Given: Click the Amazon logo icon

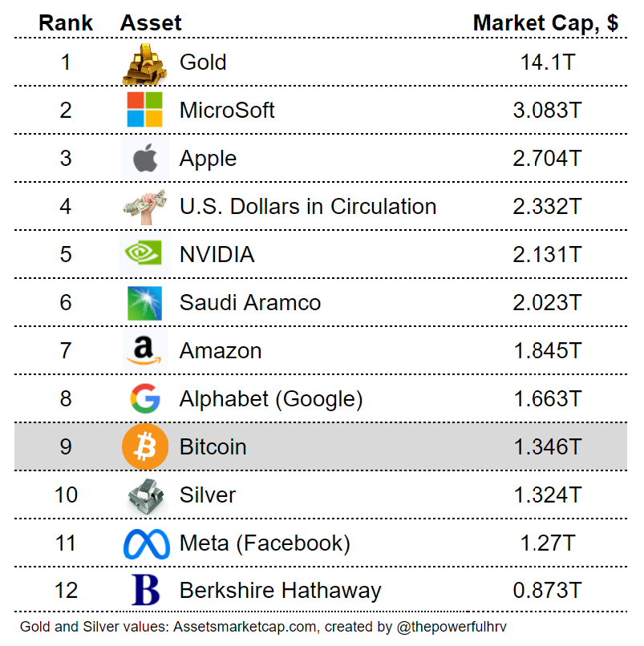Looking at the screenshot, I should tap(144, 351).
